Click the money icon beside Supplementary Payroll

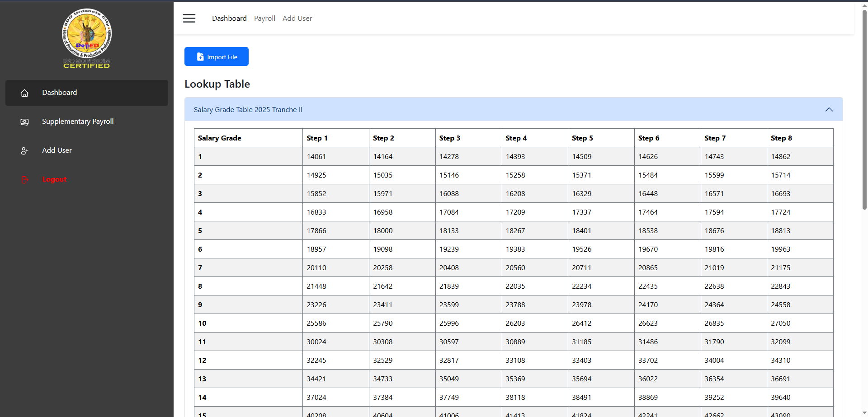pos(25,122)
